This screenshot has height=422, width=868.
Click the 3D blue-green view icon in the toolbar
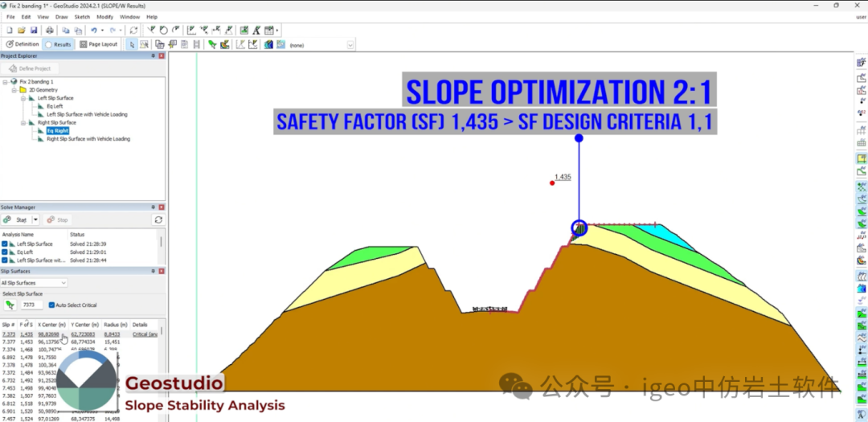(x=268, y=44)
